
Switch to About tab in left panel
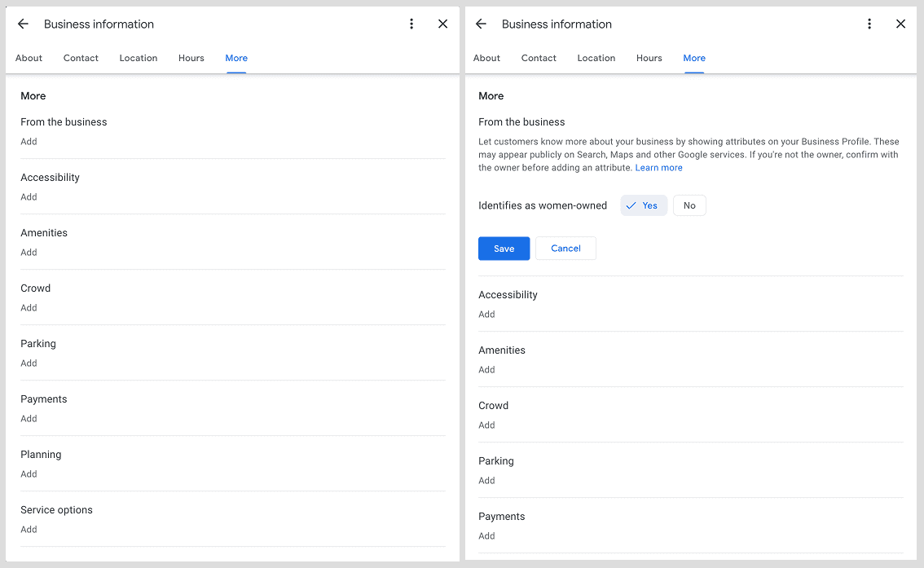pos(29,58)
